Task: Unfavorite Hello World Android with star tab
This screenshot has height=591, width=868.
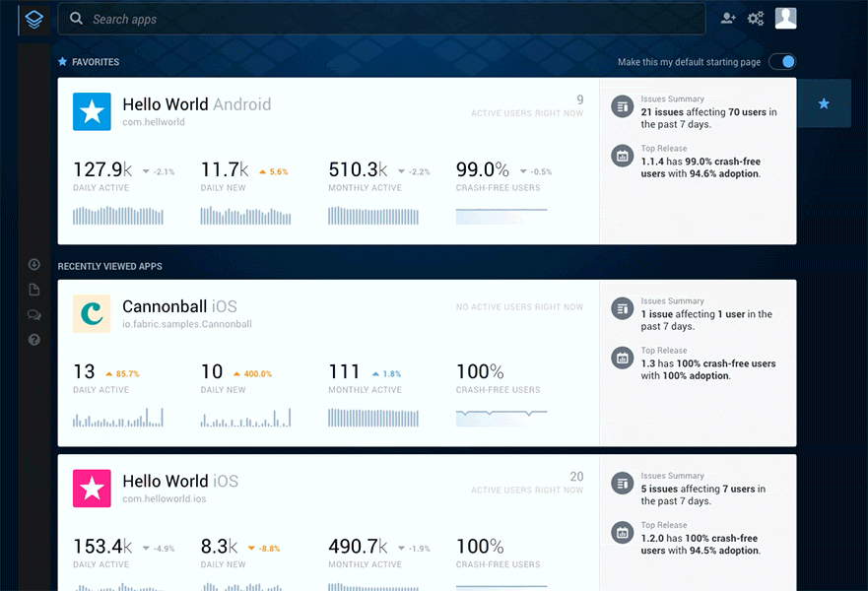Action: (824, 103)
